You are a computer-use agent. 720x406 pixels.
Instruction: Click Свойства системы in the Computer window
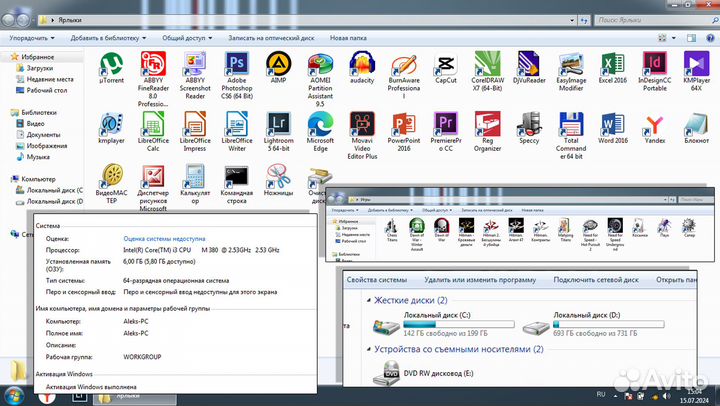click(377, 280)
